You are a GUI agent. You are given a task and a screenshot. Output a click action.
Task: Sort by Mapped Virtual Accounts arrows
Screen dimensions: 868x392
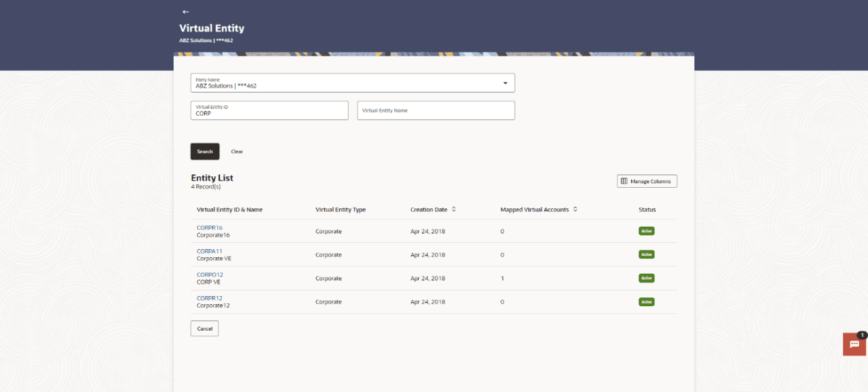tap(575, 210)
